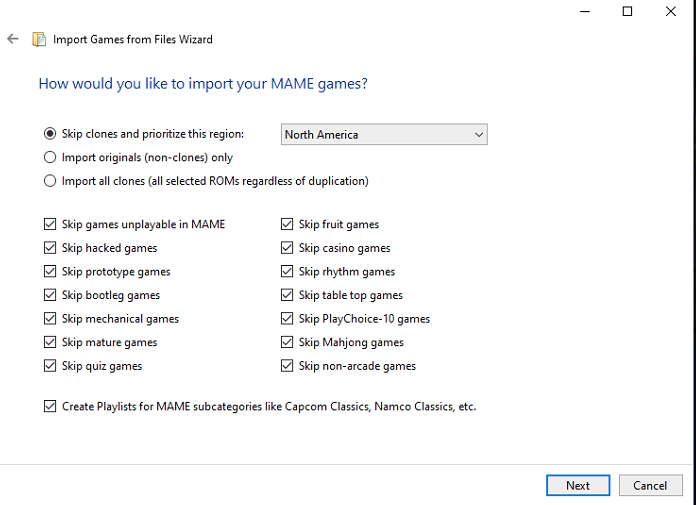Maximize the wizard window
This screenshot has height=505, width=696.
click(627, 12)
